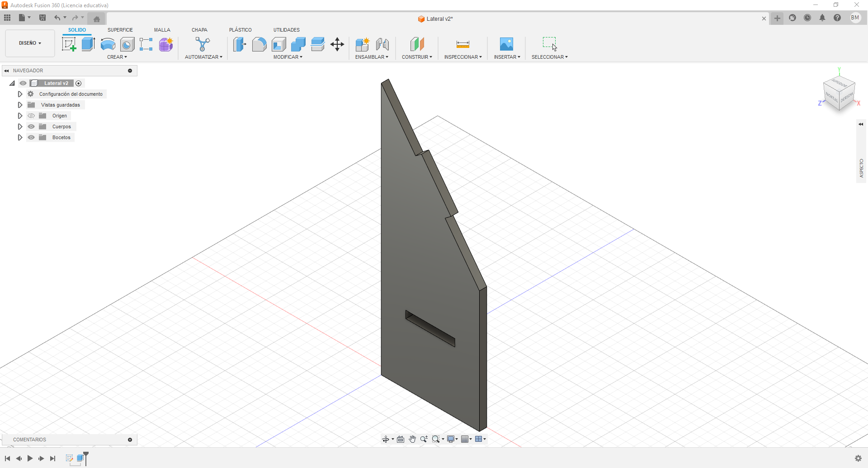868x468 pixels.
Task: Click the ViewCube to change orientation
Action: 839,93
